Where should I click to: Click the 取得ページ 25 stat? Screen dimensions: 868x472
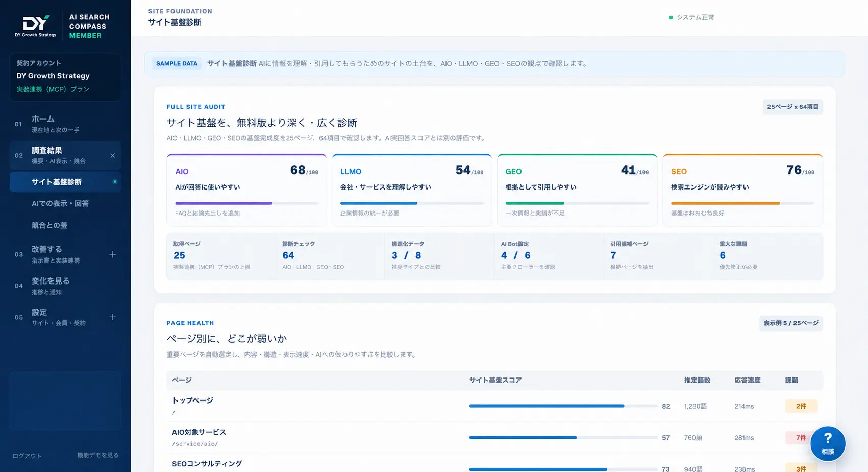coord(221,256)
